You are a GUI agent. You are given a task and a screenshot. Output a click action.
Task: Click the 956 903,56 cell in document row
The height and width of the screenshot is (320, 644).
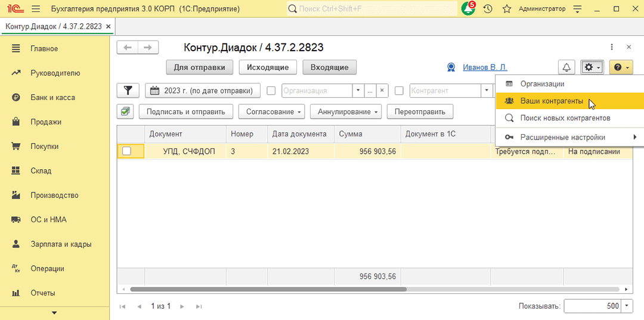(367, 151)
